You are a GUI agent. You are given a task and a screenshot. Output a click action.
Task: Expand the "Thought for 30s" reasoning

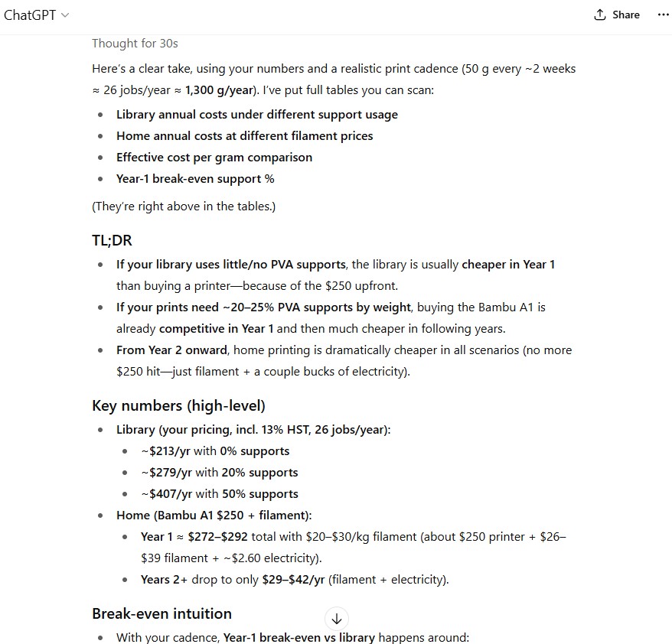click(x=135, y=44)
